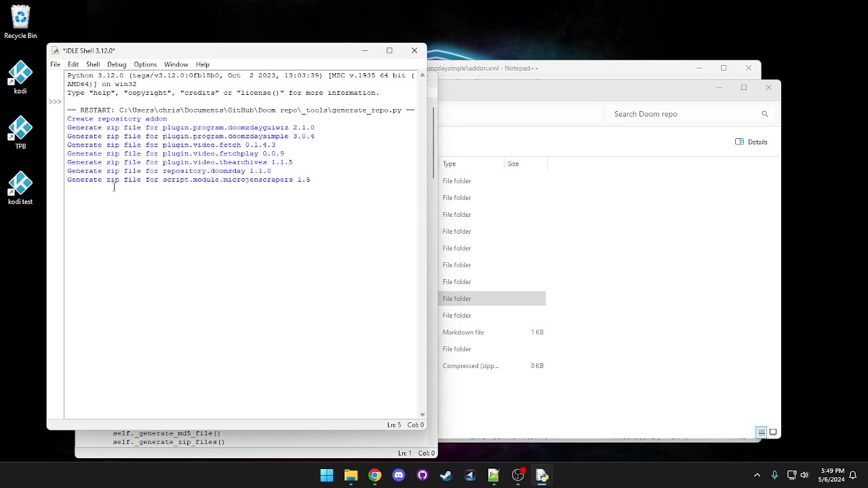
Task: Click the plugin.video.thearchives 1.1.5 line
Action: click(180, 163)
